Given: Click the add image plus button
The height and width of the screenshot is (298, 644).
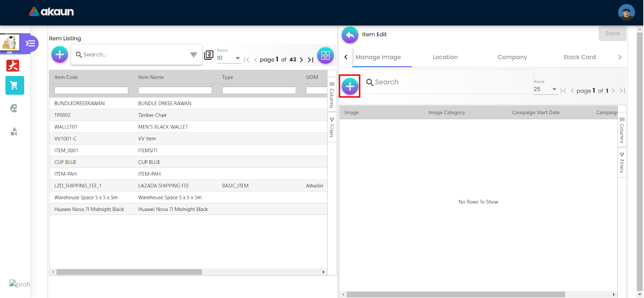Looking at the screenshot, I should tap(350, 86).
